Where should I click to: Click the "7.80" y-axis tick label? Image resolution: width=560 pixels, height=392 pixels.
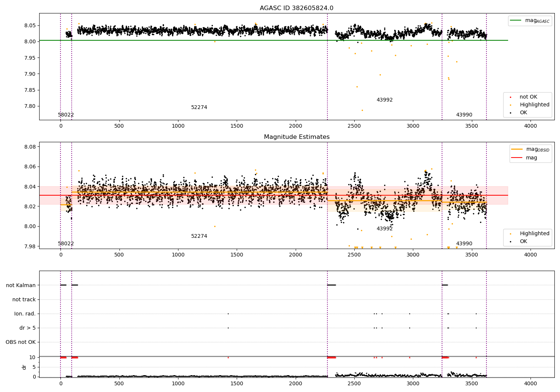(x=30, y=106)
